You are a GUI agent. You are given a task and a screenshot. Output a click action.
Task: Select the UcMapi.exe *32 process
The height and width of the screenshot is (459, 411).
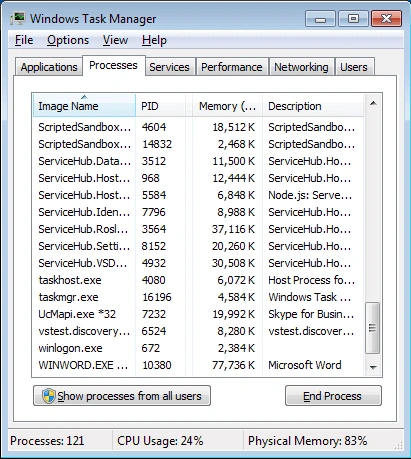click(x=197, y=314)
